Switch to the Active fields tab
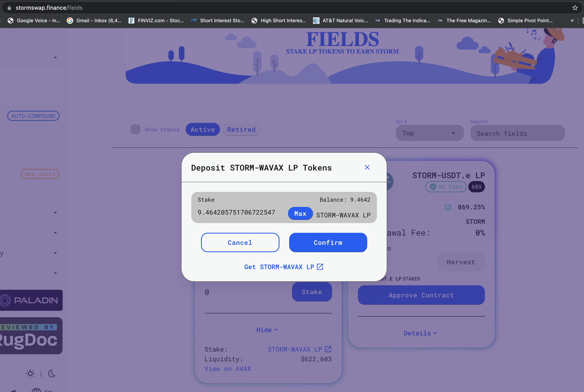This screenshot has height=392, width=584. pyautogui.click(x=203, y=130)
